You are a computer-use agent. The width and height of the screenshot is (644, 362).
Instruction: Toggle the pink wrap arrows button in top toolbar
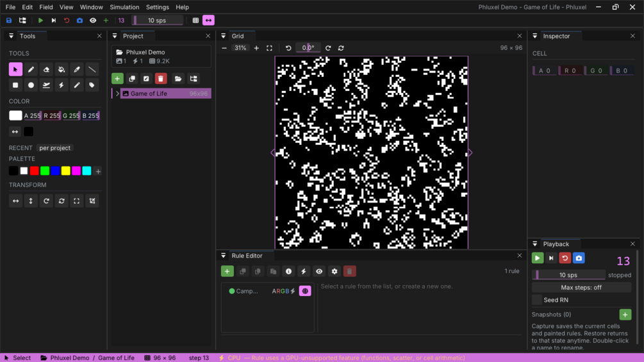[209, 20]
